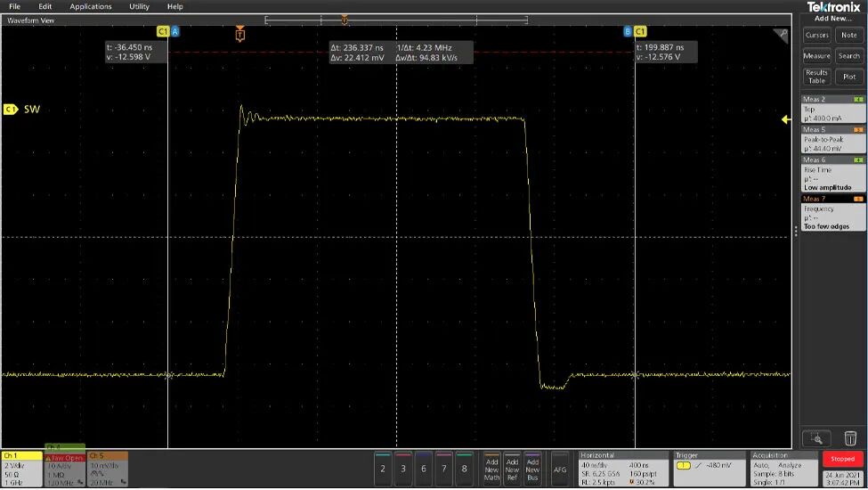Click the Add New Bus button

(x=532, y=469)
